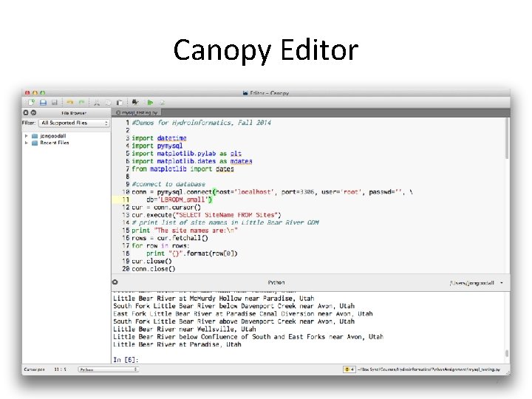
Task: Click output 'South Fork Little Bear River above Davenport'
Action: (233, 321)
